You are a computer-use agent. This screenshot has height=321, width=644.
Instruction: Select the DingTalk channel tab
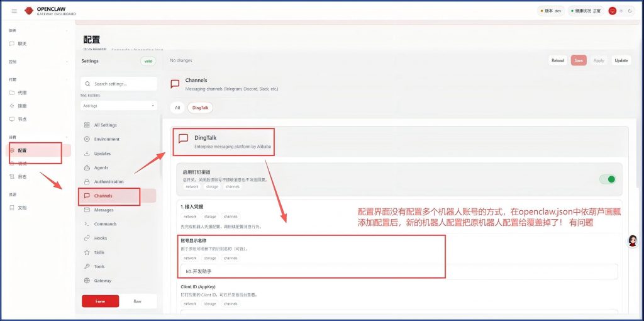coord(200,108)
